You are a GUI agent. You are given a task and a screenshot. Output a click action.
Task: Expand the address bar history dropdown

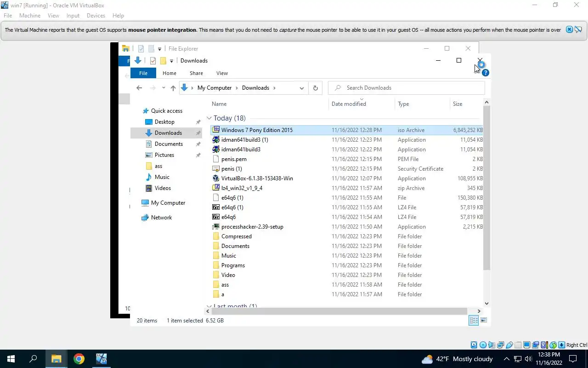tap(302, 88)
